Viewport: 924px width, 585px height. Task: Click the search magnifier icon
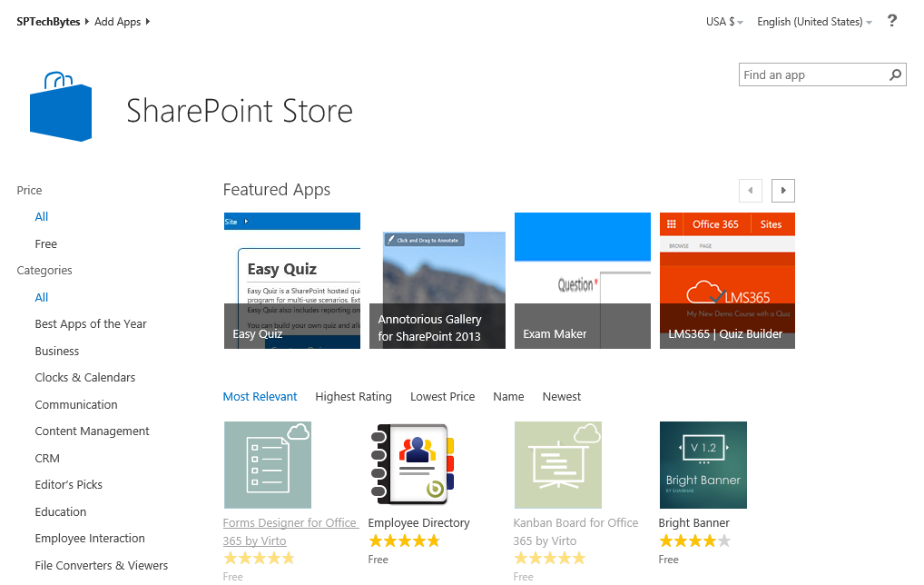point(897,74)
